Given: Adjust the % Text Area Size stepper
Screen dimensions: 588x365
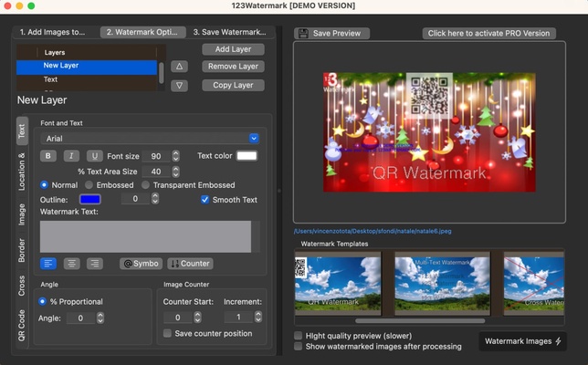Looking at the screenshot, I should coord(175,172).
